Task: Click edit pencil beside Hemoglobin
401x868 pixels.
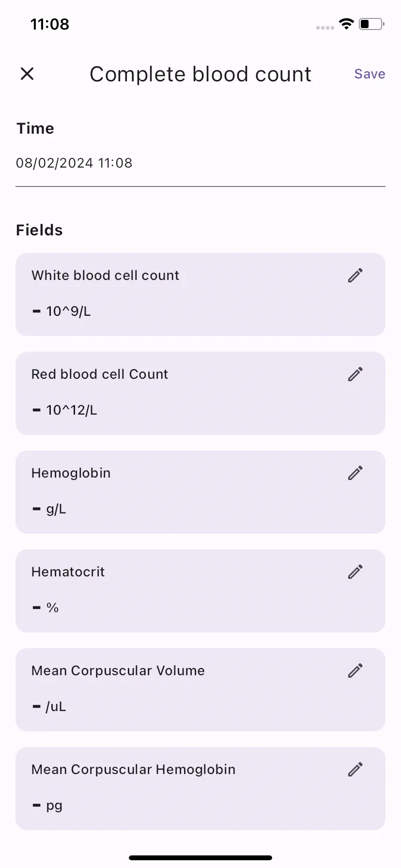Action: click(x=355, y=473)
